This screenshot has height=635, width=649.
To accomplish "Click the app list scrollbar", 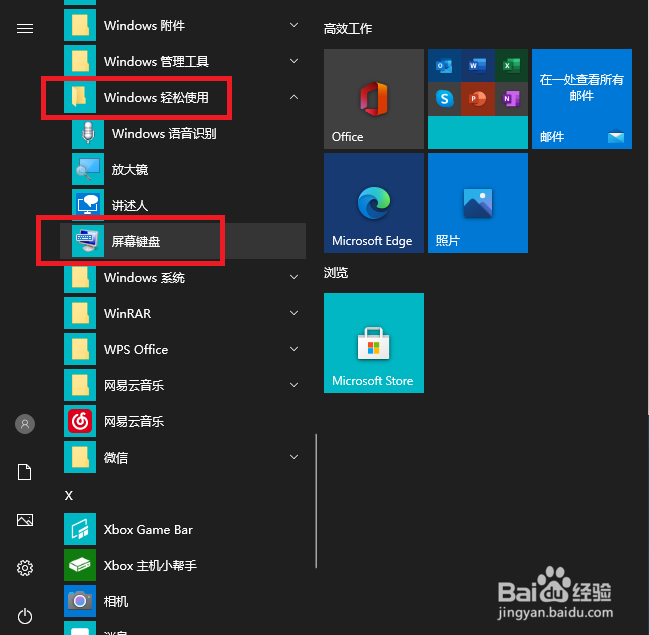I will 316,501.
